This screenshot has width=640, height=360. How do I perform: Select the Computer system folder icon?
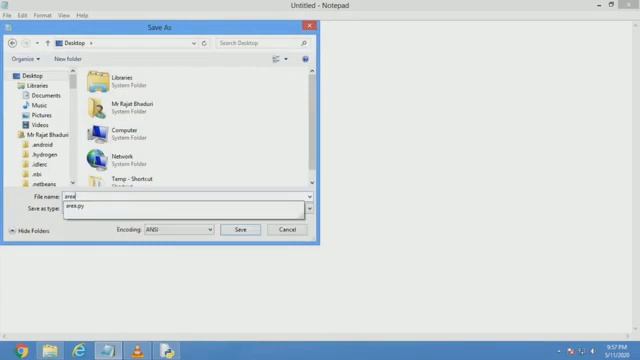(x=98, y=134)
